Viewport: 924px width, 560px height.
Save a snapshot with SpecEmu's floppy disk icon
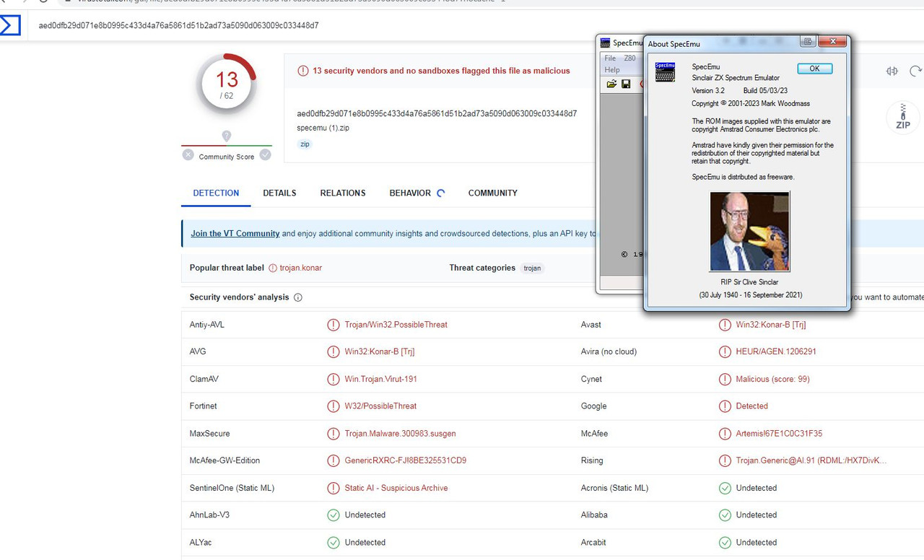tap(625, 84)
